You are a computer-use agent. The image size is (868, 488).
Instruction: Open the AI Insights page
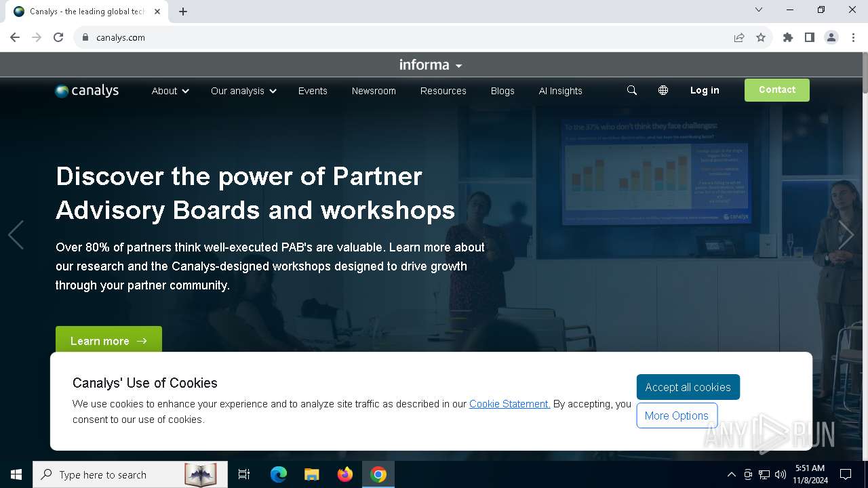pos(561,91)
